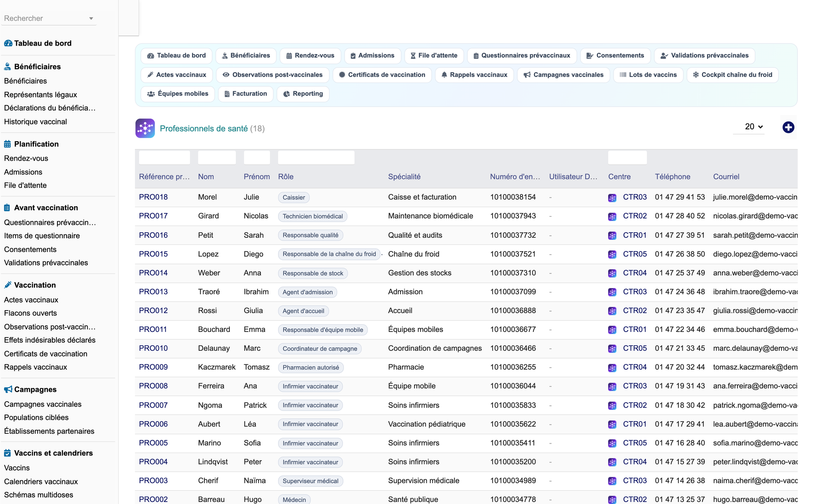Screen dimensions: 815x504
Task: Click the centre icon in the PRO007 row
Action: tap(612, 406)
